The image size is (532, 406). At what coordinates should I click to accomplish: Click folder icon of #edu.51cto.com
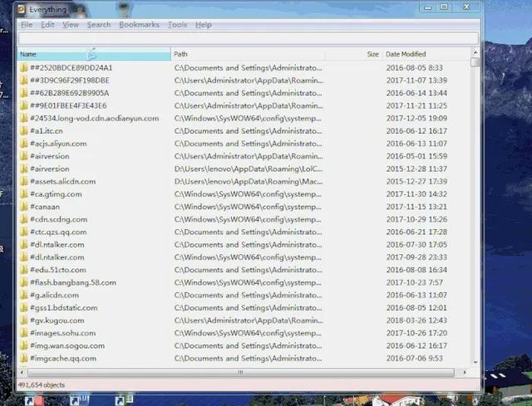23,270
